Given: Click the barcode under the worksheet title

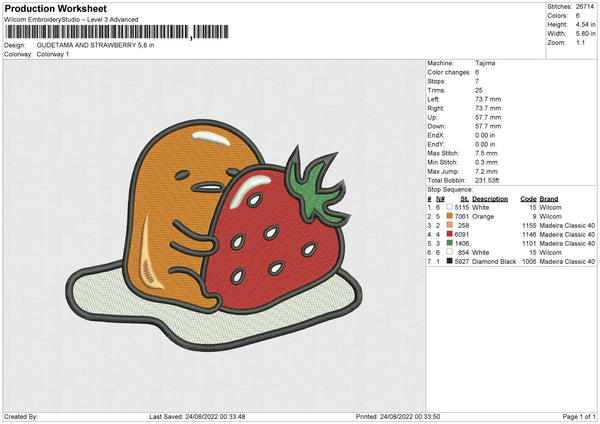Looking at the screenshot, I should [117, 32].
